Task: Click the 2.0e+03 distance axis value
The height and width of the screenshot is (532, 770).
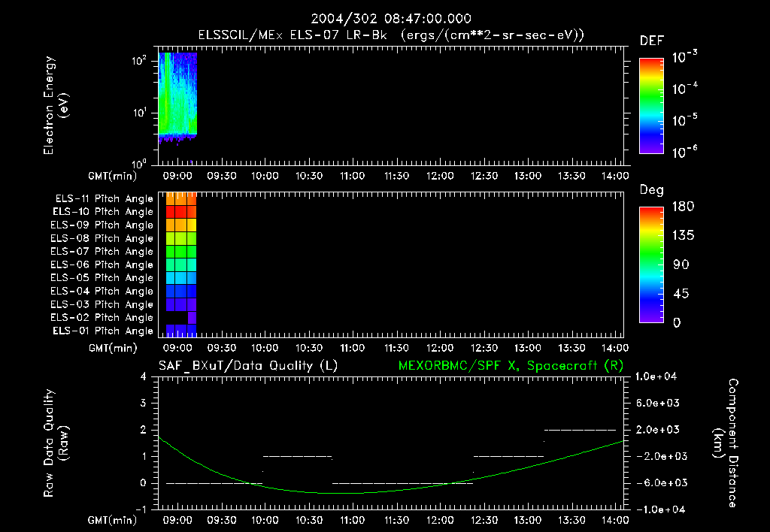Action: (x=658, y=429)
